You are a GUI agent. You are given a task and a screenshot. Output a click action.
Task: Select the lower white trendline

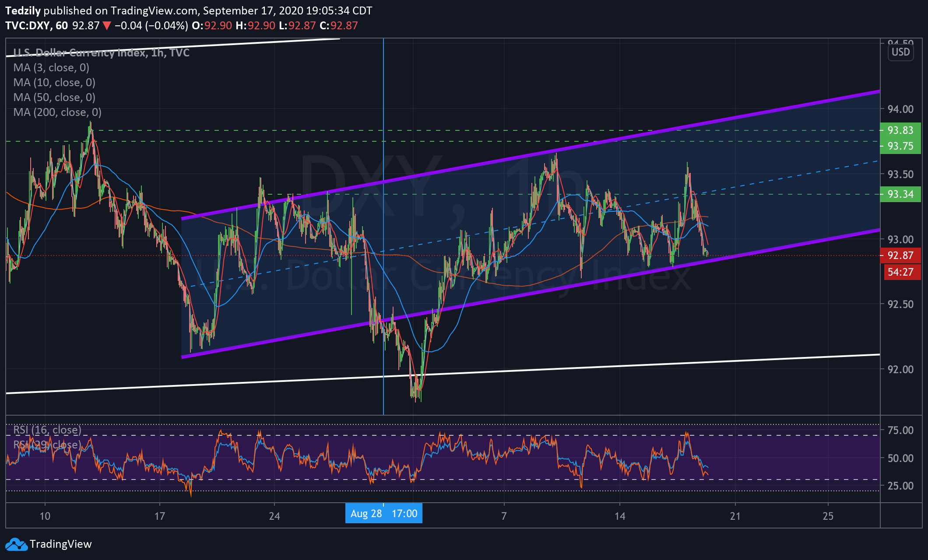click(x=443, y=374)
